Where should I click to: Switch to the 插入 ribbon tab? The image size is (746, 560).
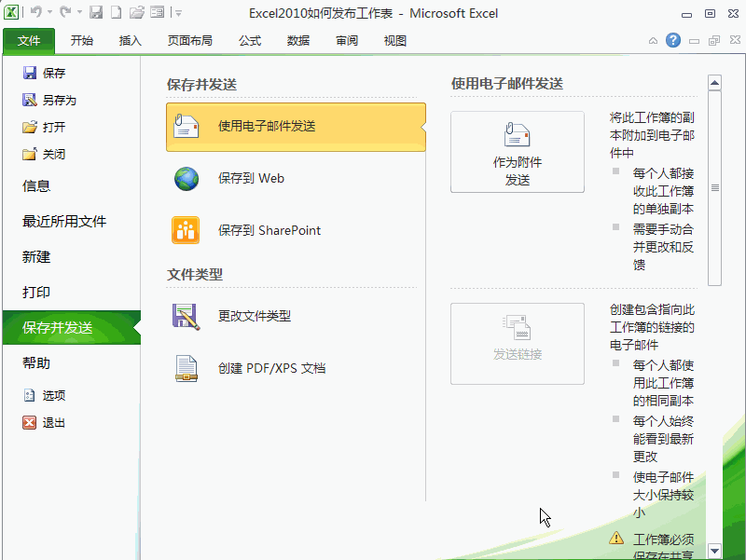click(x=130, y=41)
